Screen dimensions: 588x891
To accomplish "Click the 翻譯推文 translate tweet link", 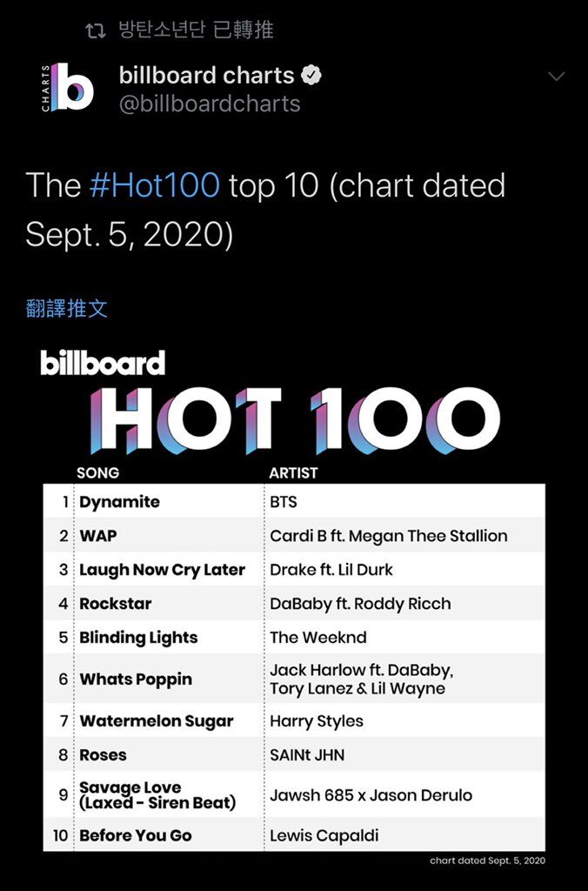I will 66,308.
